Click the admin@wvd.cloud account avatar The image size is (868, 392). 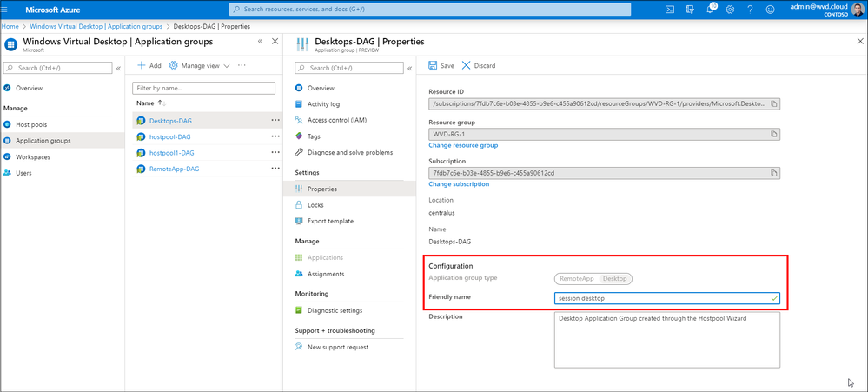(858, 10)
